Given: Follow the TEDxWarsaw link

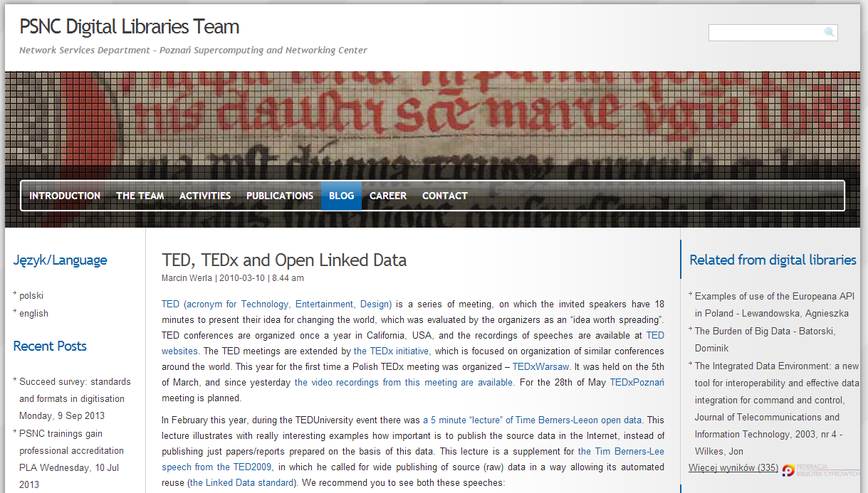Looking at the screenshot, I should (541, 366).
